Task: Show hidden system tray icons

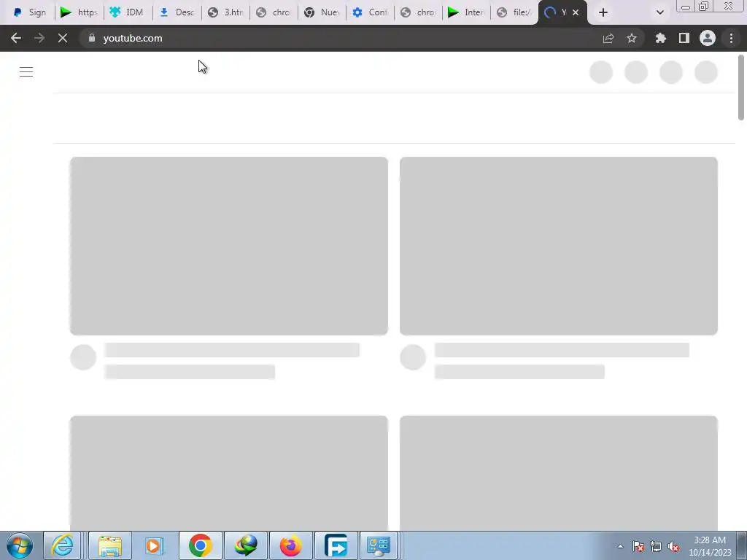Action: pyautogui.click(x=620, y=546)
